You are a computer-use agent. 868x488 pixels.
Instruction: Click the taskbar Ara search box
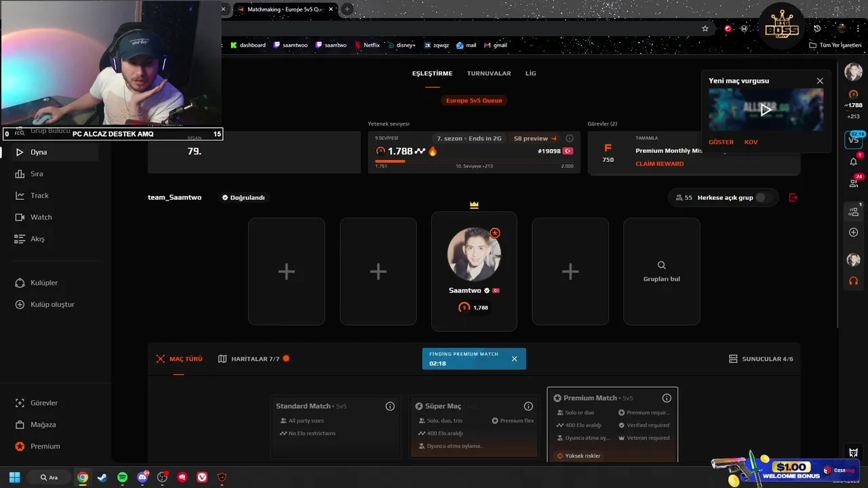50,477
